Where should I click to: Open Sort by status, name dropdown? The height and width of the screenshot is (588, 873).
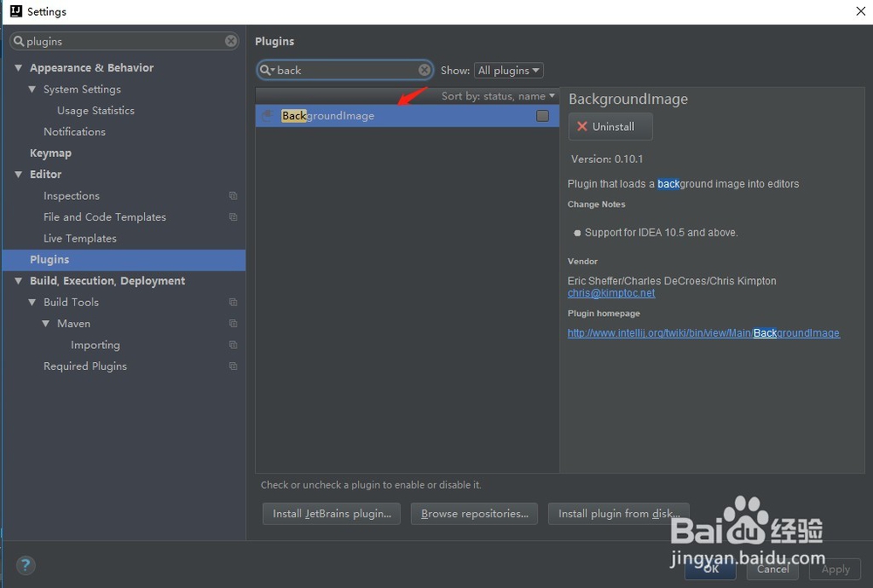498,96
